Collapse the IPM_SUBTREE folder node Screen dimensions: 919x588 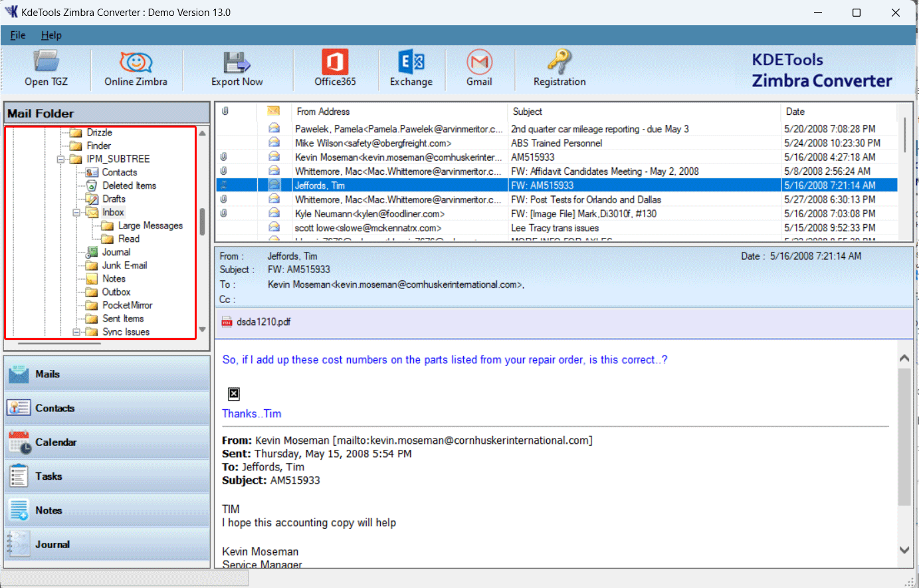tap(60, 159)
